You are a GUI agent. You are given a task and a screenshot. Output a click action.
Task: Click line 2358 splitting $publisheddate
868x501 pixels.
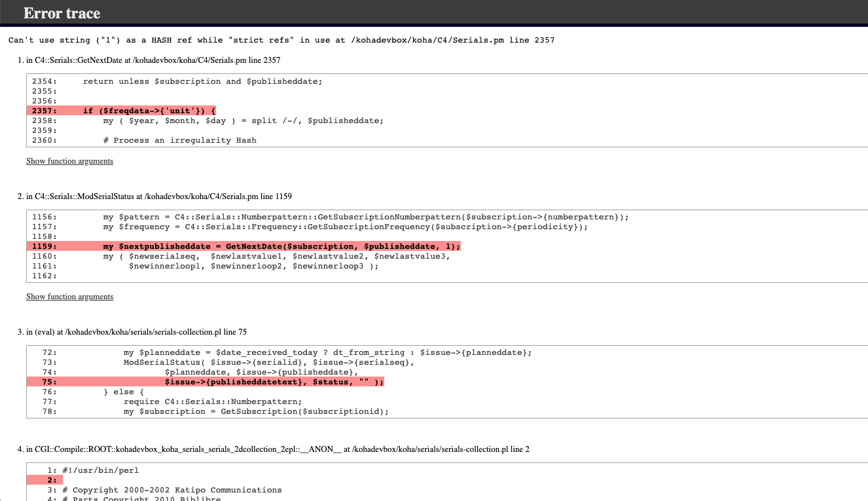[x=243, y=121]
